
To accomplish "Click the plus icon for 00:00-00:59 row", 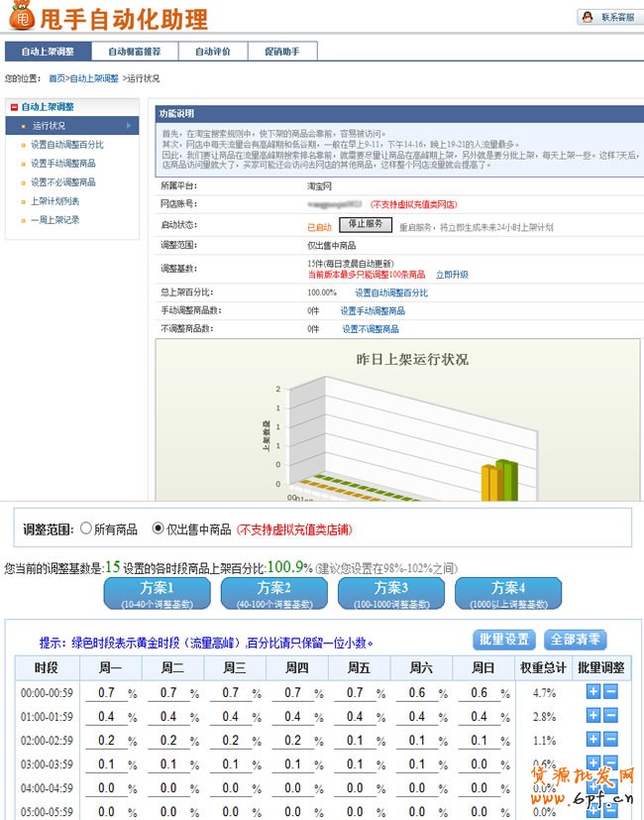I will (593, 692).
